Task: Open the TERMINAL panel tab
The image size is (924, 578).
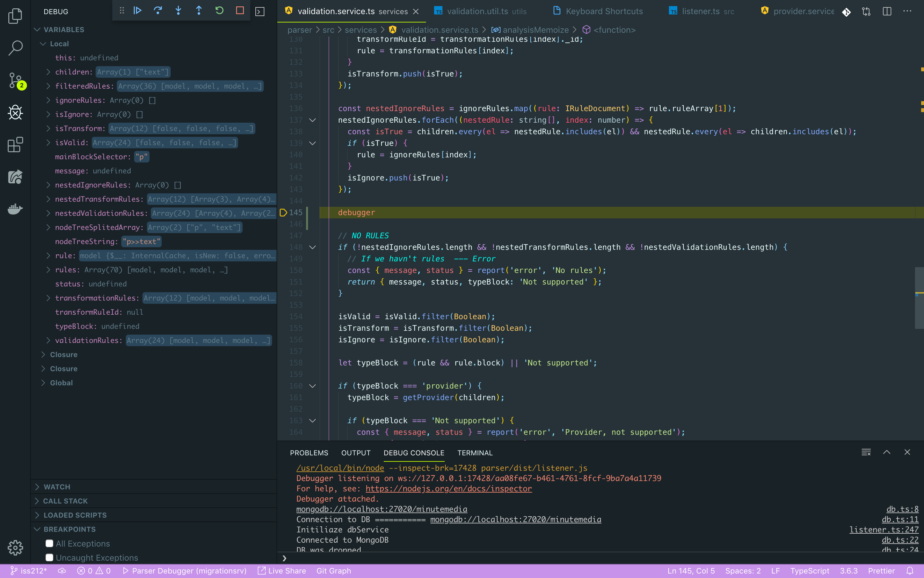Action: point(475,453)
